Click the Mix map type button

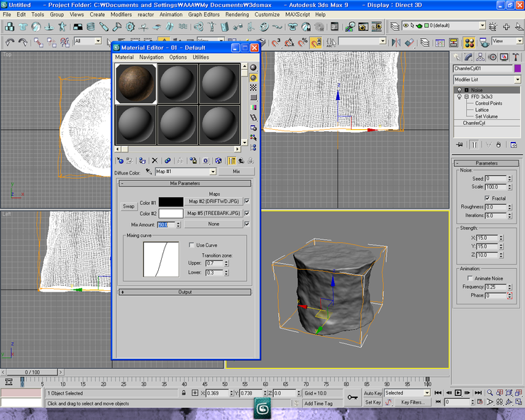point(236,172)
